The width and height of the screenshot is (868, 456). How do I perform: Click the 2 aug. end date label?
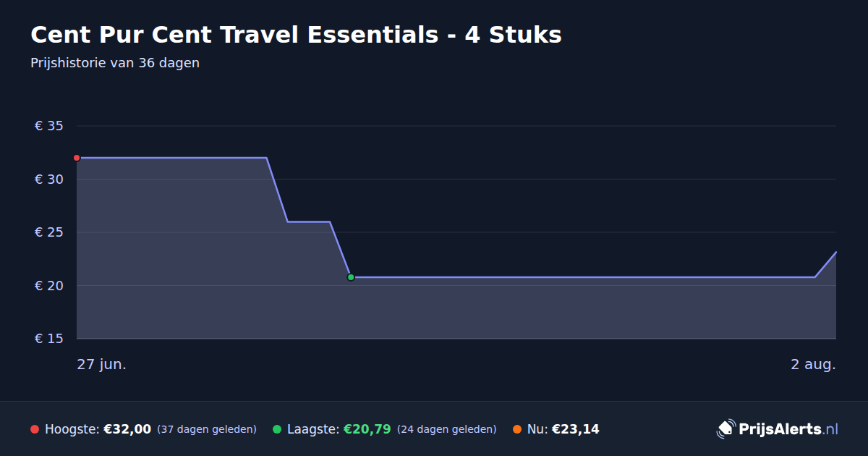pyautogui.click(x=813, y=364)
